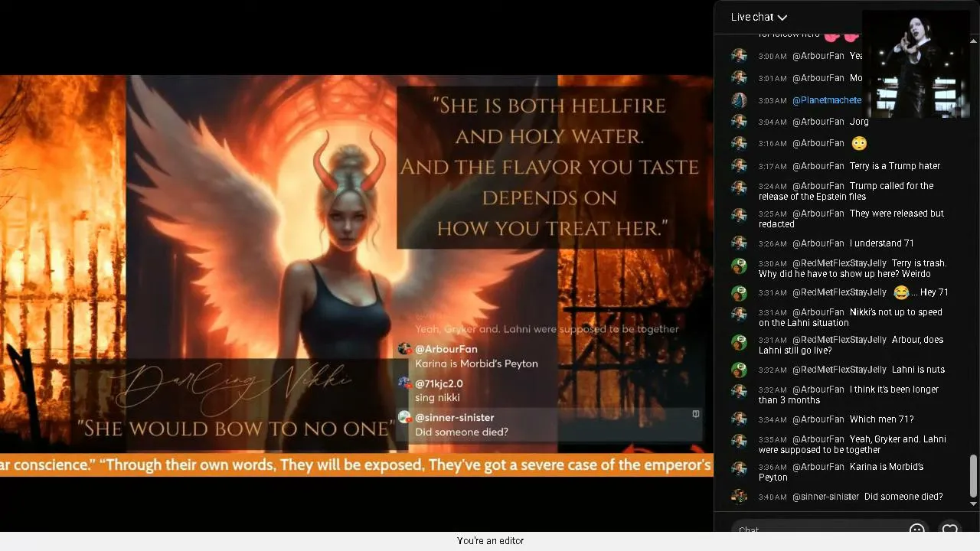This screenshot has height=551, width=980.
Task: Click avatar beside the Epstein files message
Action: coord(739,187)
